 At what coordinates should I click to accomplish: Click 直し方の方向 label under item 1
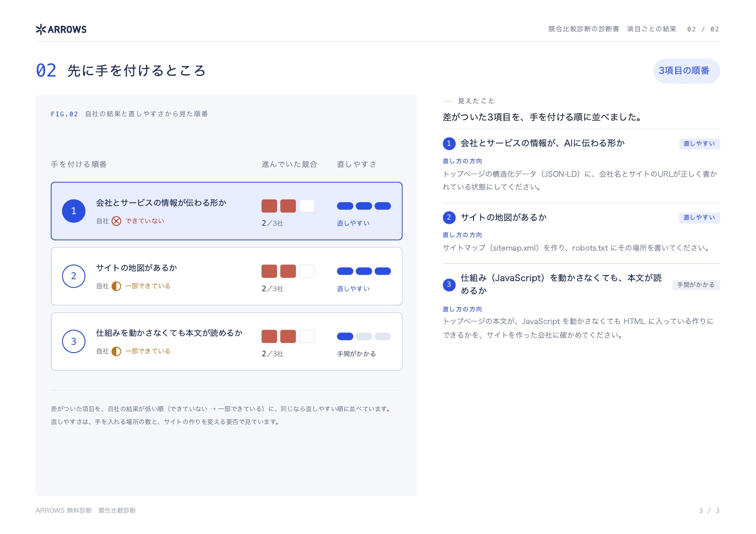pos(462,161)
